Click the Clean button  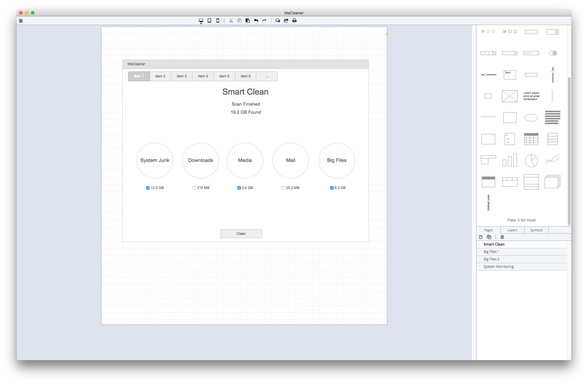241,234
